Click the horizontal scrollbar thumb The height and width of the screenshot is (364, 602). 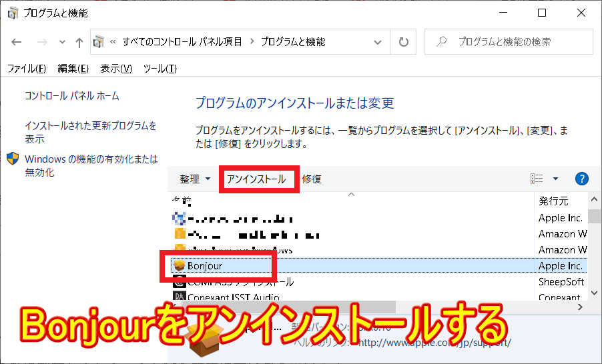coord(288,307)
